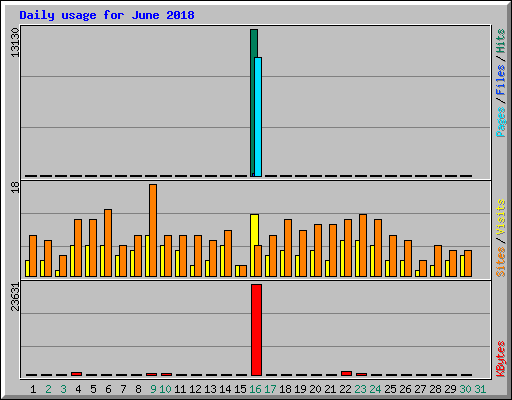Click day label 14 on the x-axis
This screenshot has width=512, height=400.
[225, 389]
